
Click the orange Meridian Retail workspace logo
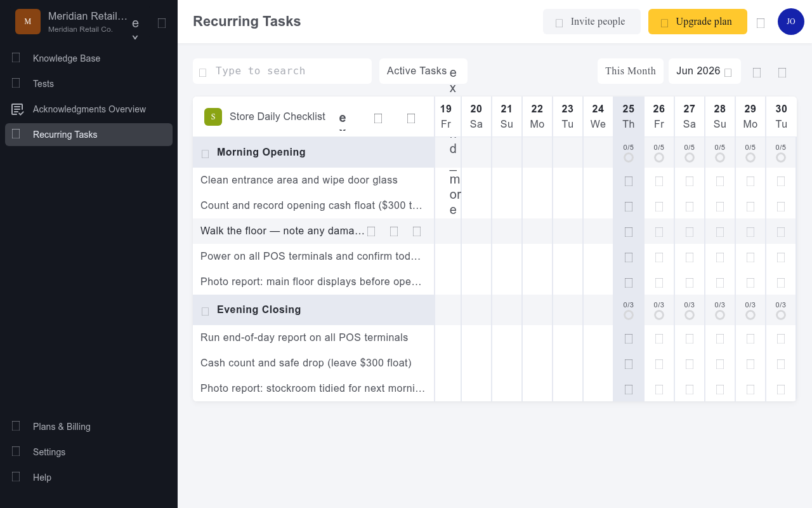click(x=28, y=22)
